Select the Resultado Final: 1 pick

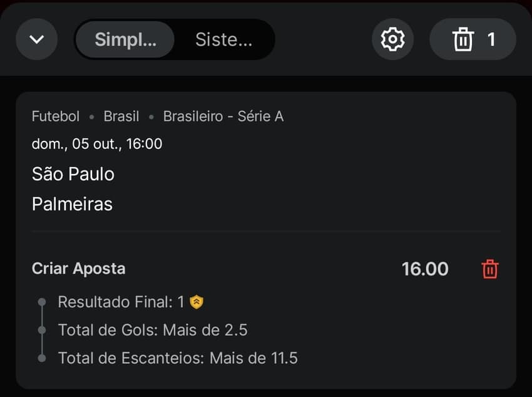[x=123, y=301]
